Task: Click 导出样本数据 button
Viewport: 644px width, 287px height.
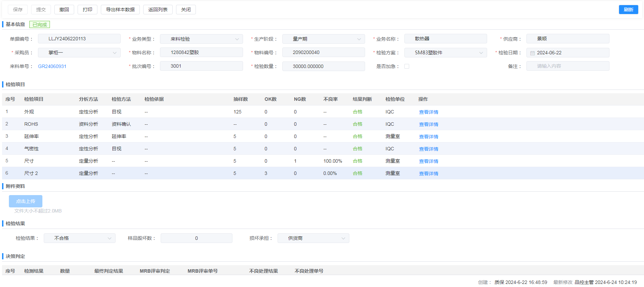Action: (x=120, y=10)
